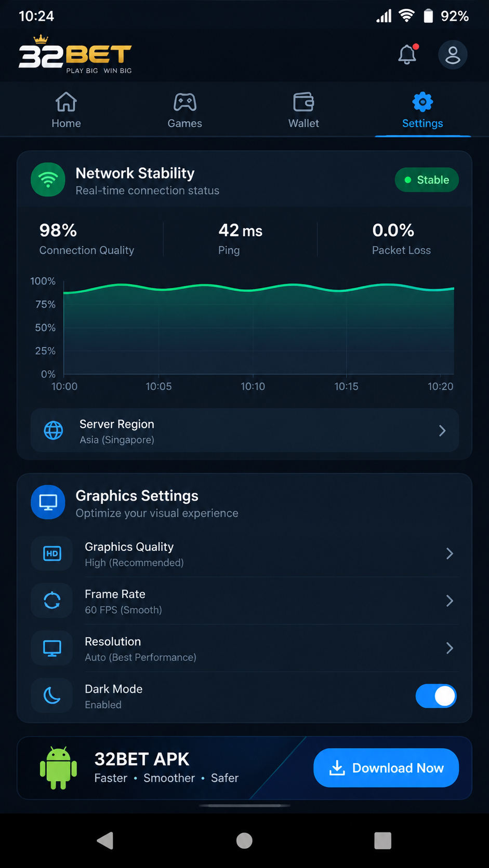The width and height of the screenshot is (489, 868).
Task: Open Graphics Quality chevron arrow
Action: 450,553
